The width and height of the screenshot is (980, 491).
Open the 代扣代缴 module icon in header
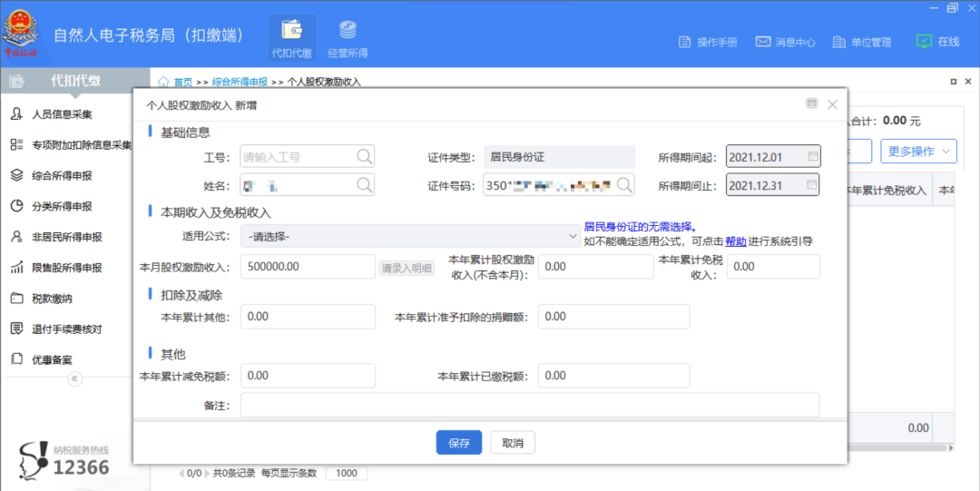292,37
